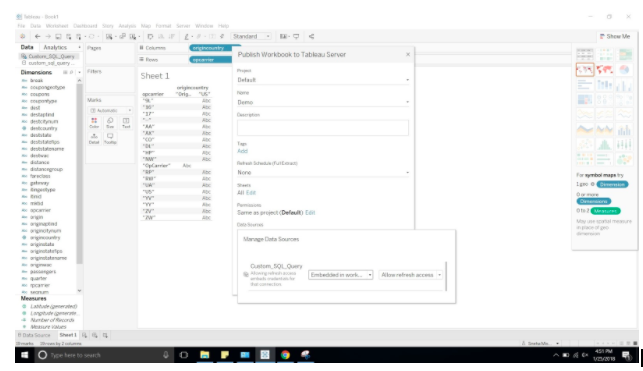Click the undo back arrow in toolbar
Image resolution: width=643 pixels, height=371 pixels.
37,36
